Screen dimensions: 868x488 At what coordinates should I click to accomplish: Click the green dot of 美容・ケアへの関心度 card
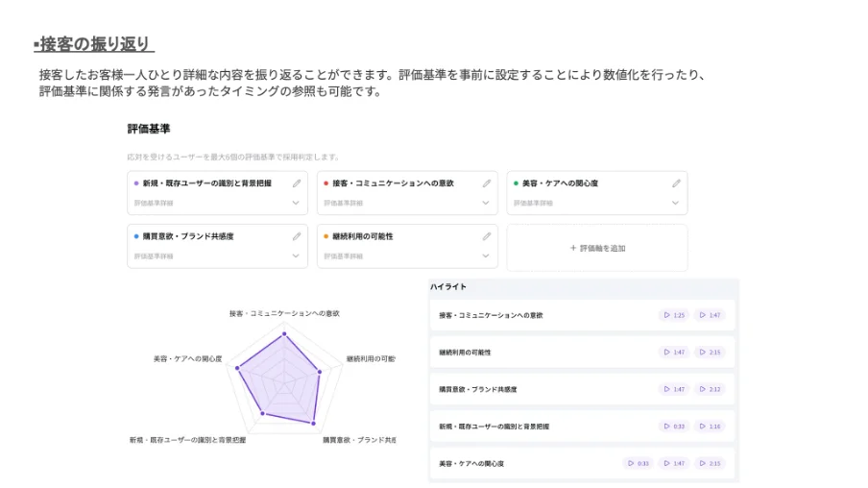tap(516, 183)
